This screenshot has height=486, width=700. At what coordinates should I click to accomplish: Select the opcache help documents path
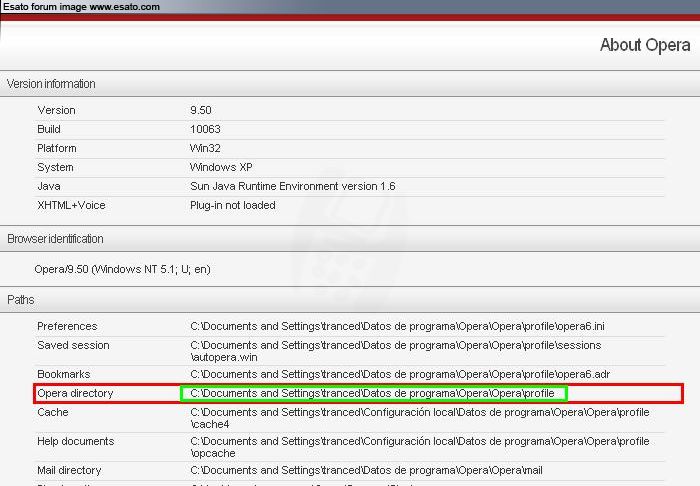pos(420,447)
